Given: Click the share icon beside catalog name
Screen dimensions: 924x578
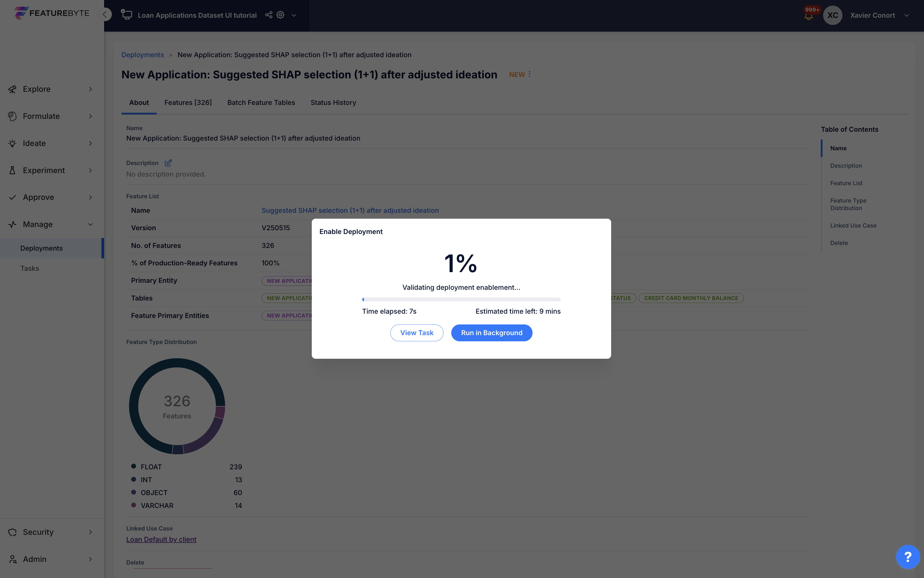Looking at the screenshot, I should click(269, 15).
